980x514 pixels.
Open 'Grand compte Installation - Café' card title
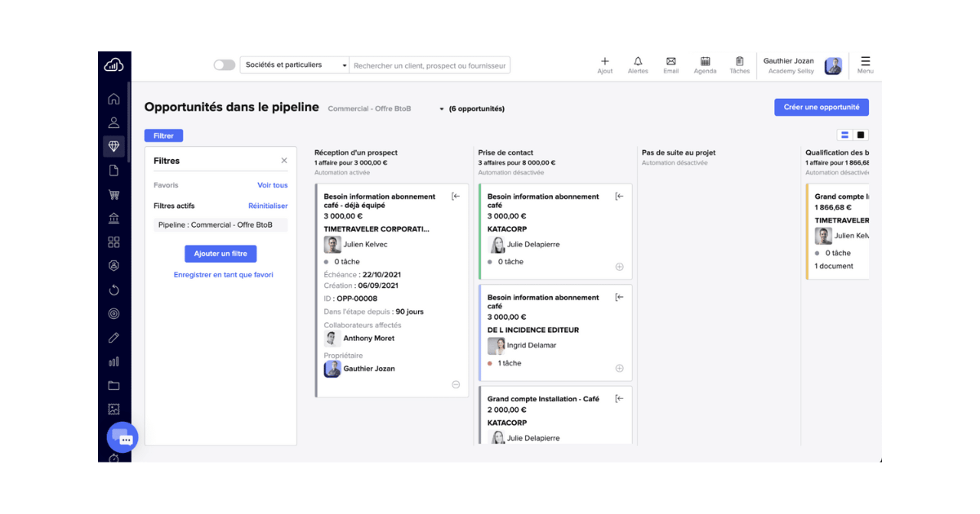[543, 399]
